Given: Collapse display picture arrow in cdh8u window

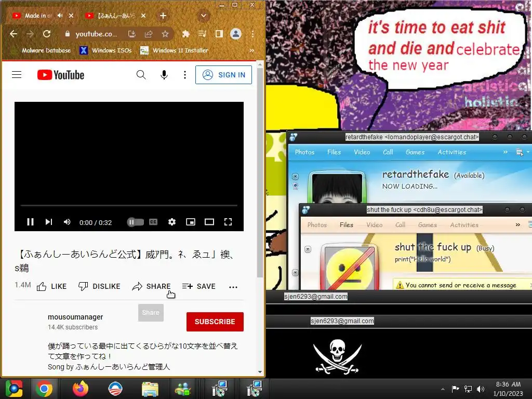Looking at the screenshot, I should (308, 249).
